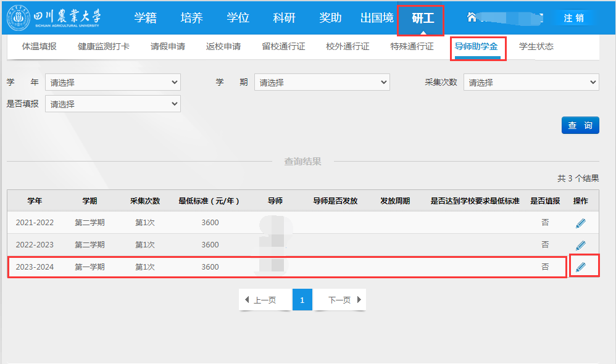Expand the 是否填报 dropdown
616x364 pixels.
[x=113, y=104]
